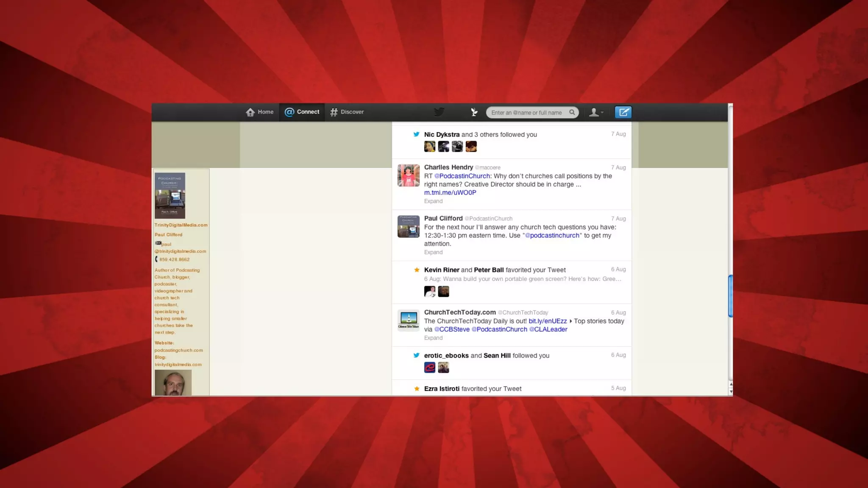The image size is (868, 488).
Task: Click Kevin Riner's small avatar
Action: 430,291
